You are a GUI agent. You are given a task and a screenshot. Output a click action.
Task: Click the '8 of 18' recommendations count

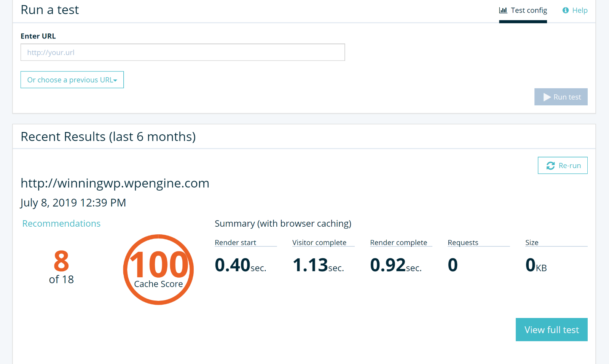pyautogui.click(x=61, y=267)
